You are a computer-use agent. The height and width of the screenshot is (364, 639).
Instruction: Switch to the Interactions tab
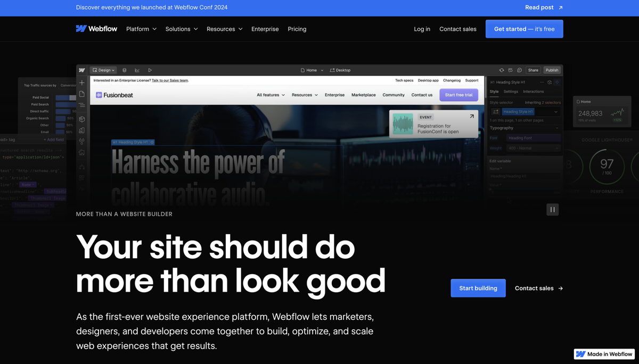tap(534, 92)
